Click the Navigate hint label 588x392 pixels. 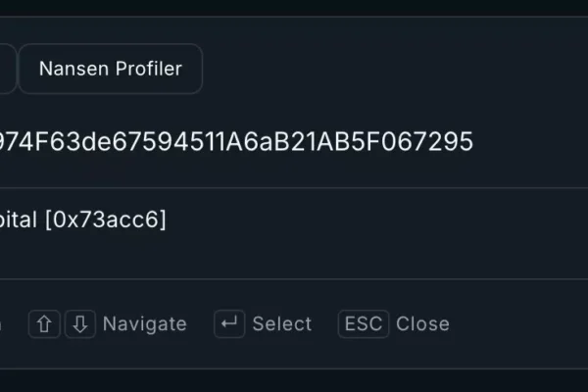pyautogui.click(x=144, y=324)
